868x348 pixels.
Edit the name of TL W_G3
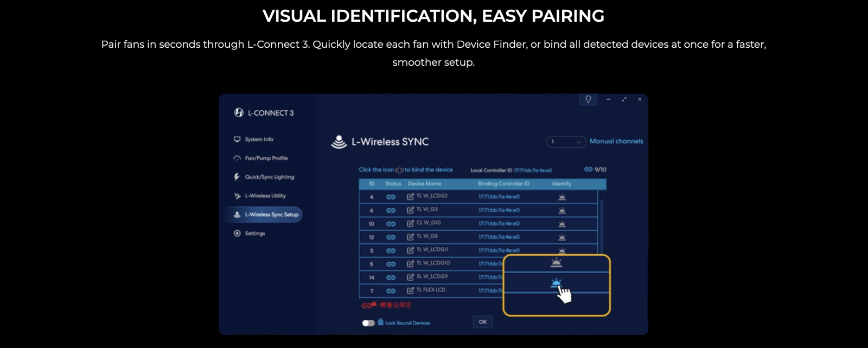pos(411,210)
